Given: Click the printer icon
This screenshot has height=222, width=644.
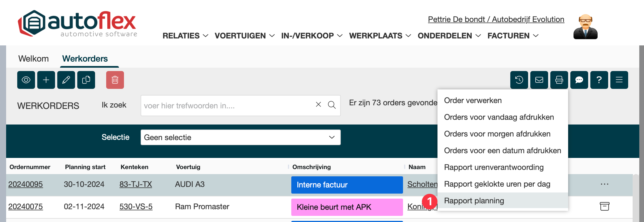Looking at the screenshot, I should pos(559,80).
